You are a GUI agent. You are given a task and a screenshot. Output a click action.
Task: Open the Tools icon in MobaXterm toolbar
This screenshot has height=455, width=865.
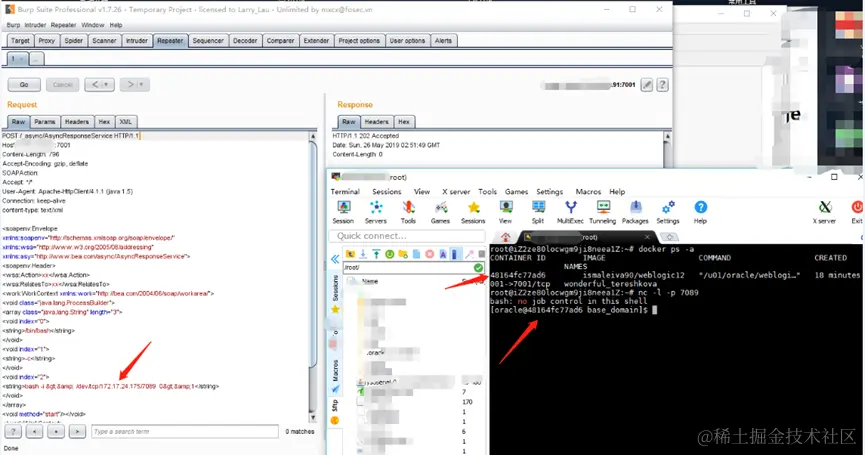(x=408, y=212)
